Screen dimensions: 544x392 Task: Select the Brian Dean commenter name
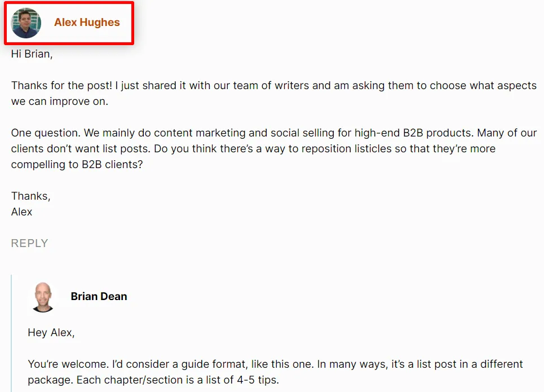(x=99, y=296)
